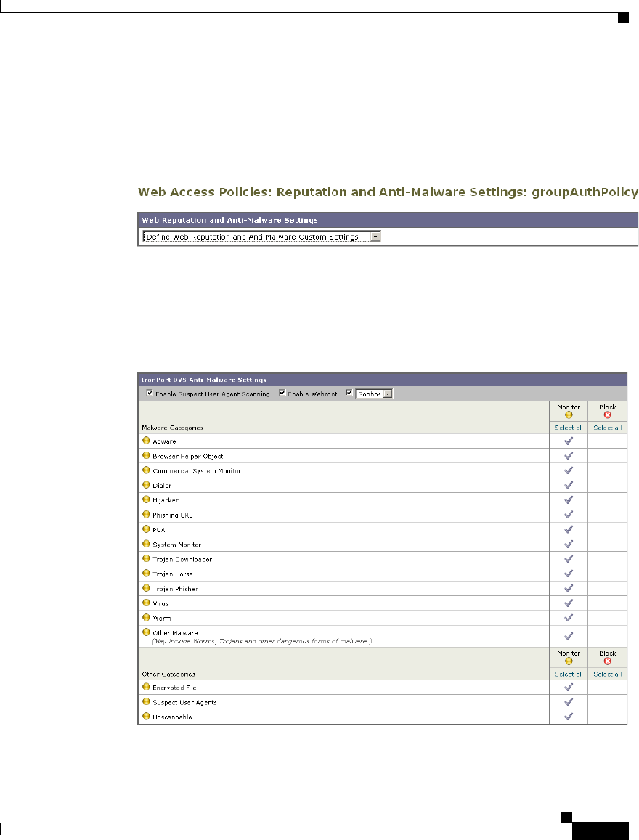Set Block for Encrypted File row

[x=607, y=688]
